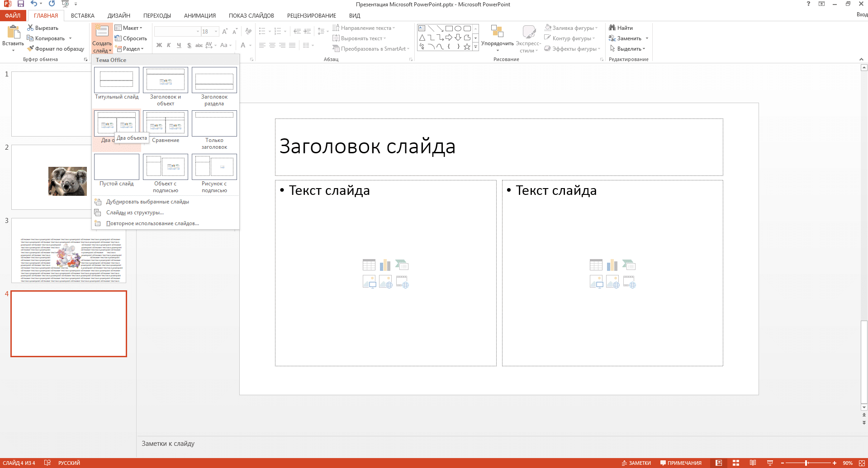
Task: Click the zoom slider handle
Action: pyautogui.click(x=806, y=463)
